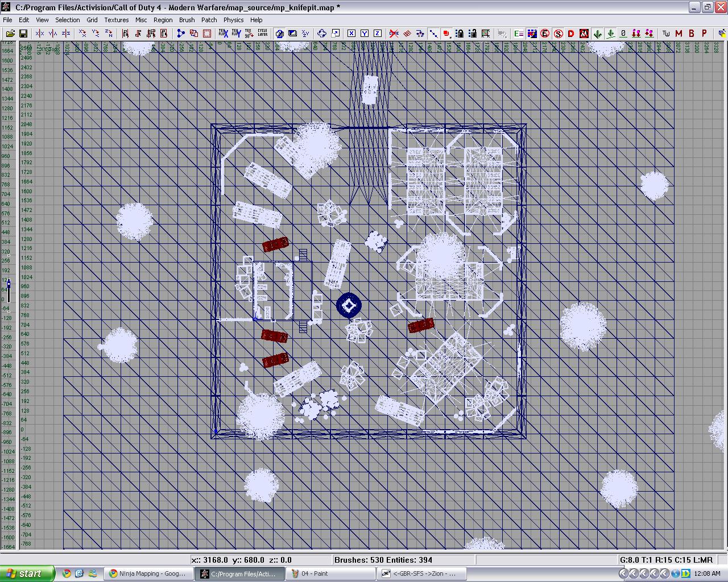Click the red M toolbar letter icon
This screenshot has width=728, height=582.
679,34
